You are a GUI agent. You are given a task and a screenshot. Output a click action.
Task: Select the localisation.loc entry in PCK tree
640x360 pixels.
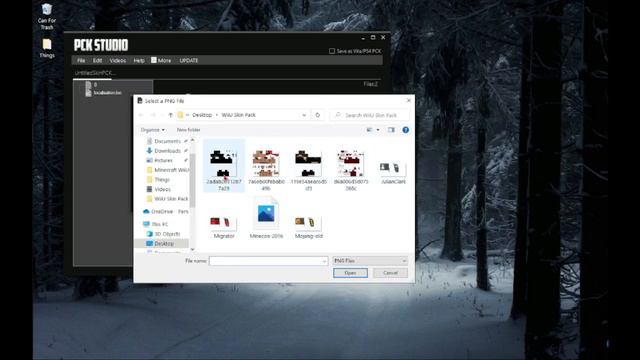pos(107,93)
